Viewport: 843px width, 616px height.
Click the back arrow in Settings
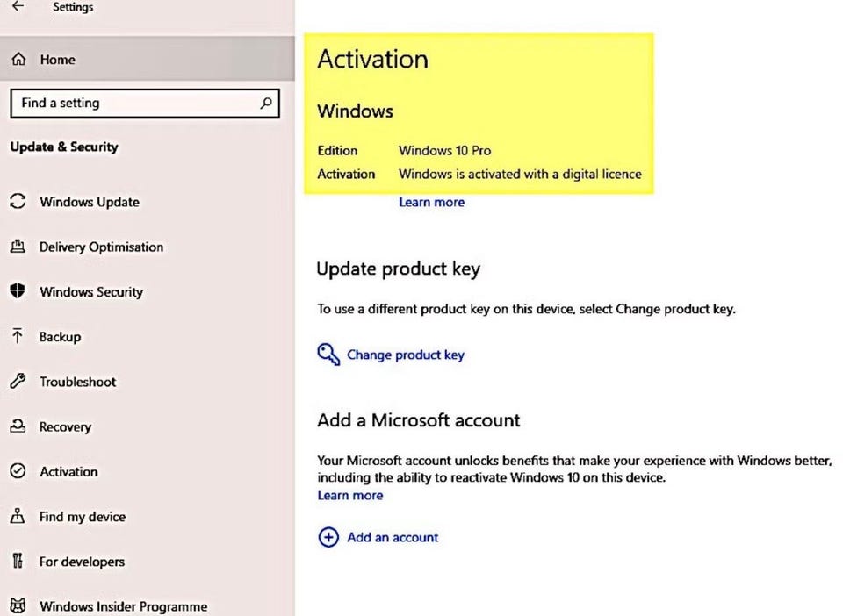click(18, 6)
